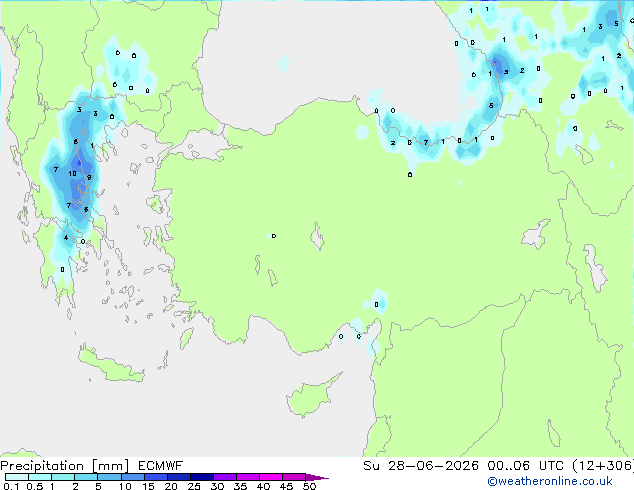
Task: Pick the lightest 0.1–0.5 mm legend swatch
Action: pos(17,477)
